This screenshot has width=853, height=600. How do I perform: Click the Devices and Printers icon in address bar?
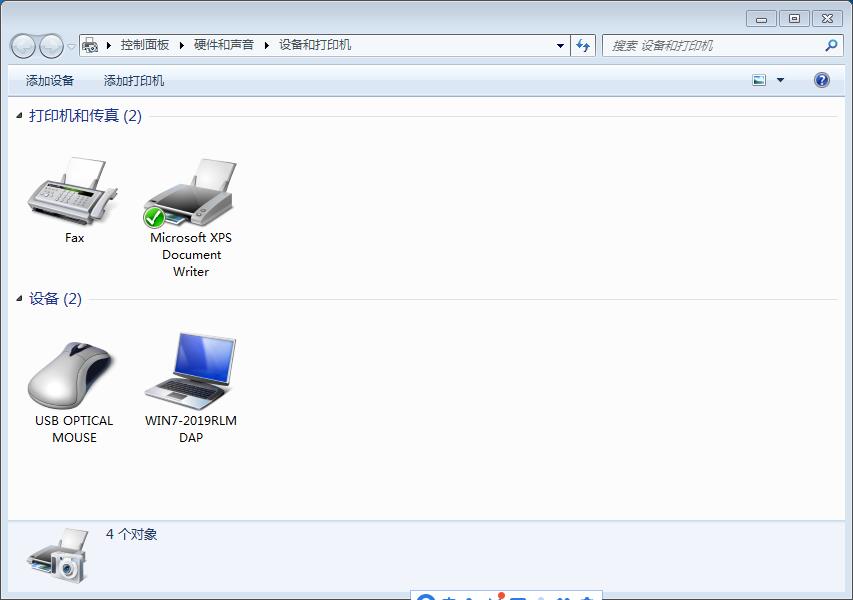tap(91, 45)
